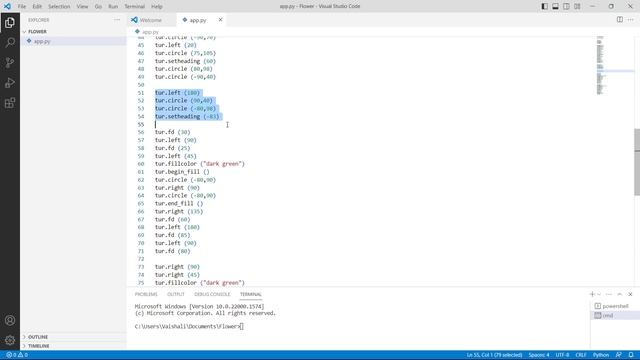
Task: Toggle the primary side bar layout icon
Action: click(544, 6)
